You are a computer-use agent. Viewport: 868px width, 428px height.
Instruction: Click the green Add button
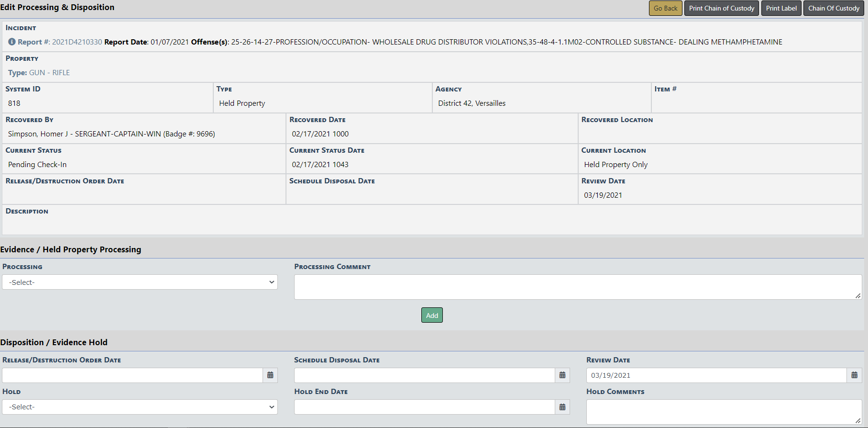click(x=432, y=315)
